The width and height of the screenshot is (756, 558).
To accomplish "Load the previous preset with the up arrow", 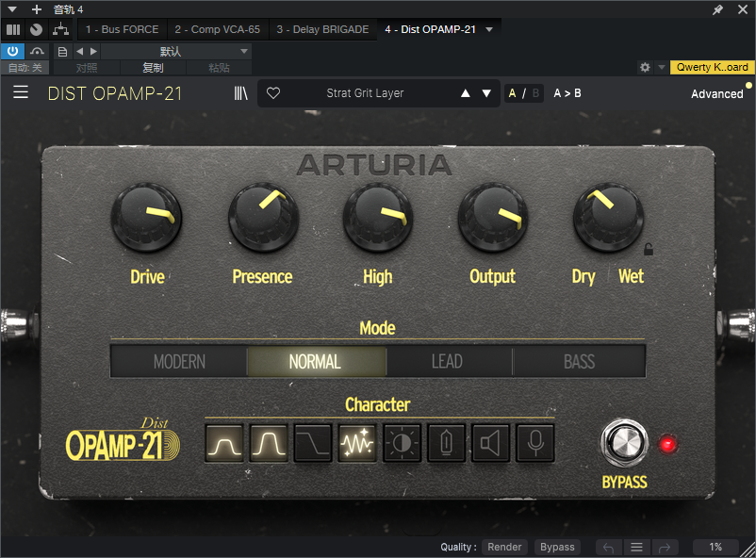I will point(466,93).
